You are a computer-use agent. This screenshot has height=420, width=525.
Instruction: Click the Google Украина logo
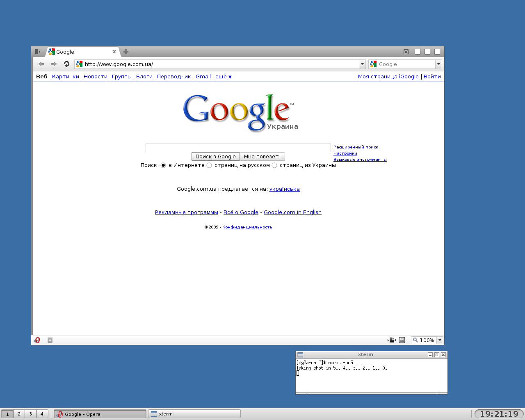(240, 113)
